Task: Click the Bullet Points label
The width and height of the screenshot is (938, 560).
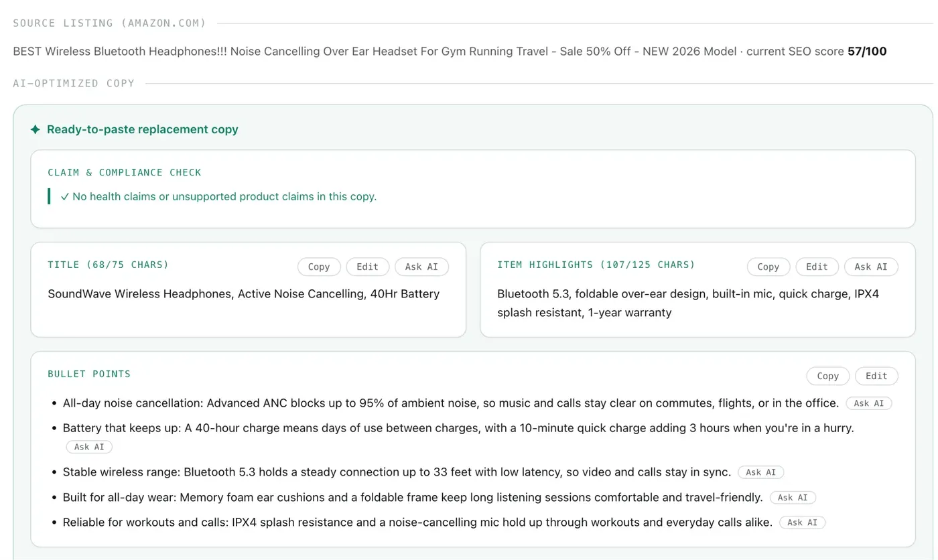Action: 89,374
